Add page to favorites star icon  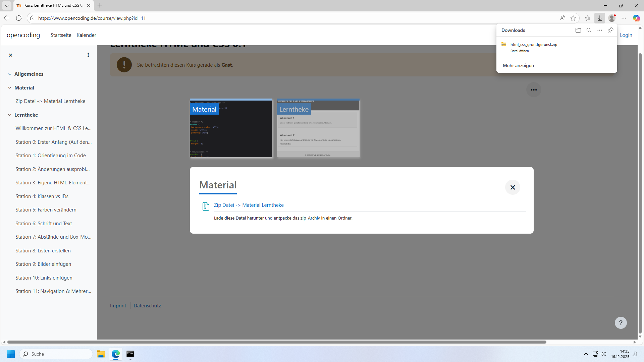click(573, 18)
